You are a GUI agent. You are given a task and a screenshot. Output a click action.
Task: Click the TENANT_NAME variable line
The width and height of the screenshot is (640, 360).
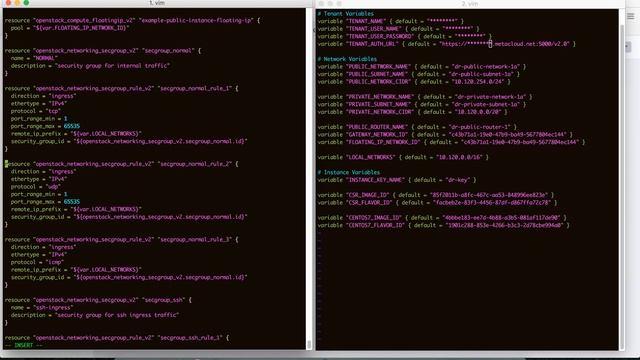[391, 21]
